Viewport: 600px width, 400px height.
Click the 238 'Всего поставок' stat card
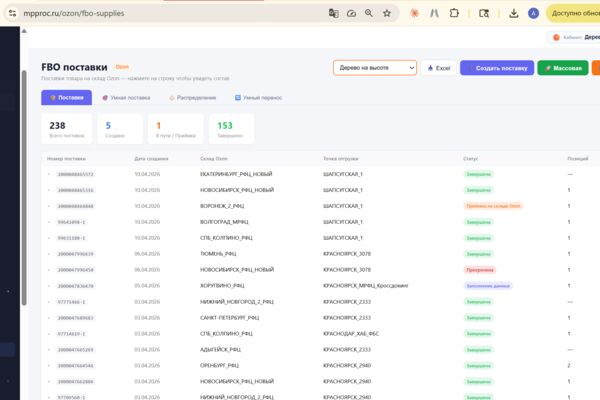[67, 129]
